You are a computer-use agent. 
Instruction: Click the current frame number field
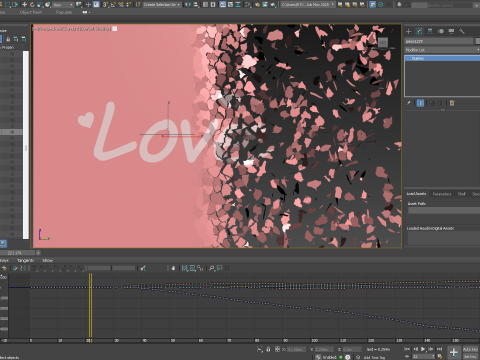[x=423, y=357]
